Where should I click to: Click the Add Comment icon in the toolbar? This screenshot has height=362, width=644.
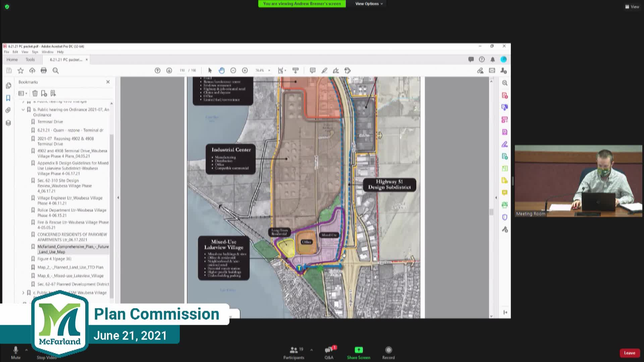coord(312,70)
